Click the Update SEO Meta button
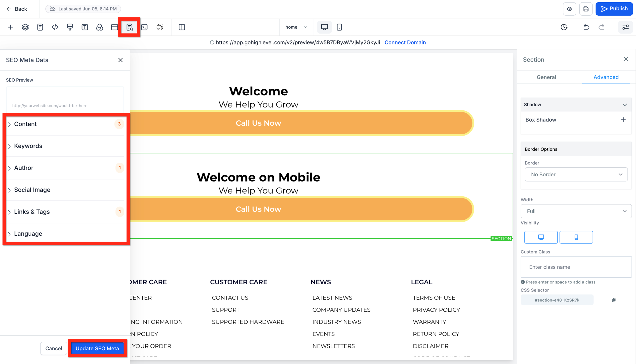636x364 pixels. pyautogui.click(x=97, y=348)
